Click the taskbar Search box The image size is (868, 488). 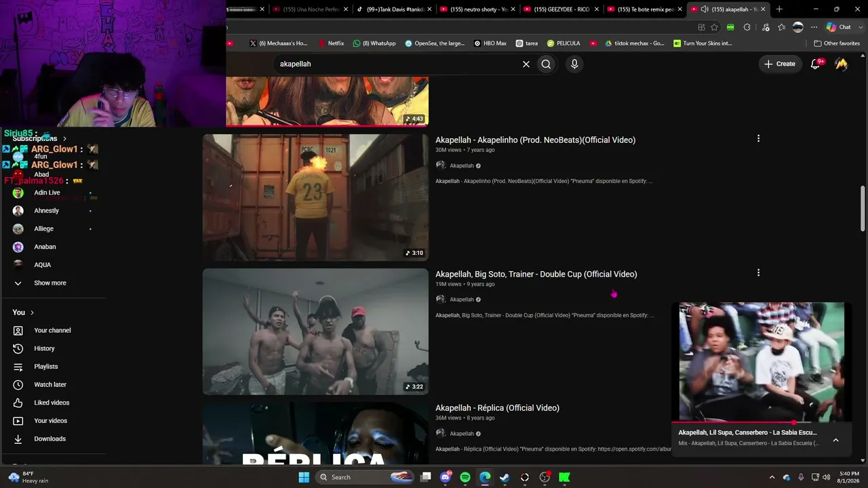[x=365, y=477]
